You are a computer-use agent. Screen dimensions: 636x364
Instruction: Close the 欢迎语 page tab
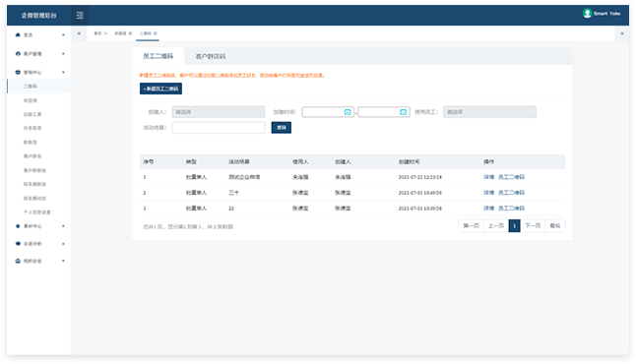click(130, 33)
